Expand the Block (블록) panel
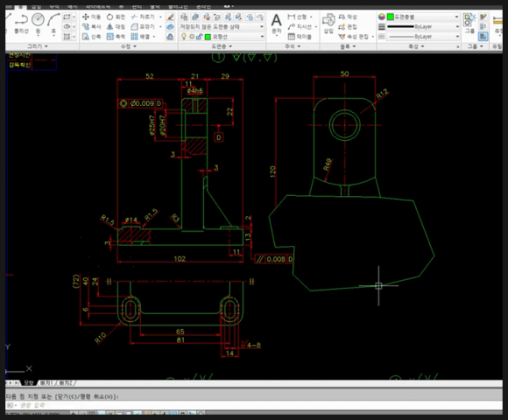Viewport: 508px width, 420px height. click(348, 46)
